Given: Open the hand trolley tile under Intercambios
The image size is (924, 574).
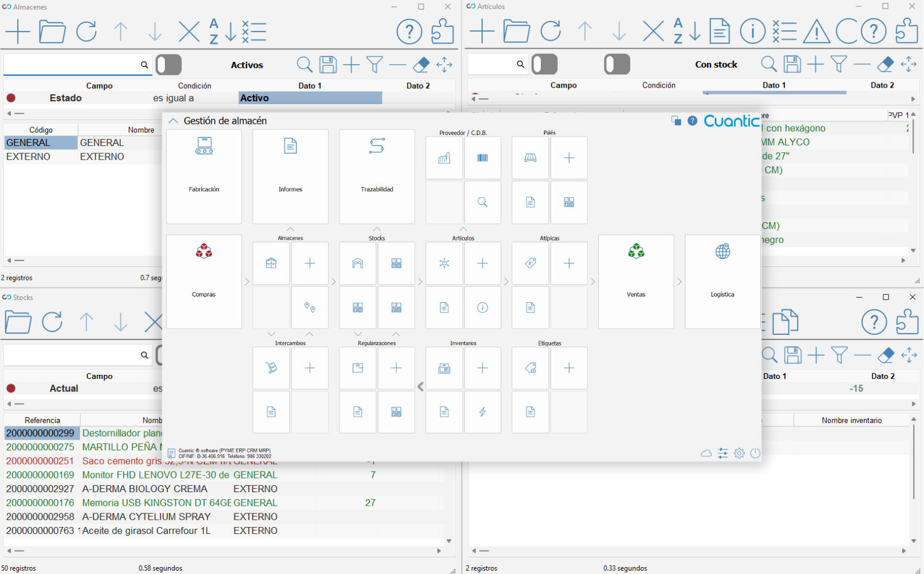Looking at the screenshot, I should click(271, 368).
